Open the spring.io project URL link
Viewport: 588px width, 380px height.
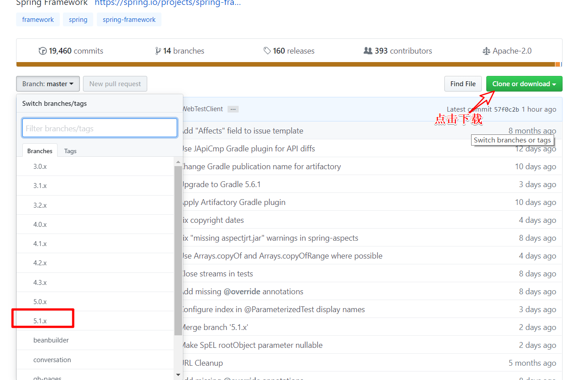168,3
